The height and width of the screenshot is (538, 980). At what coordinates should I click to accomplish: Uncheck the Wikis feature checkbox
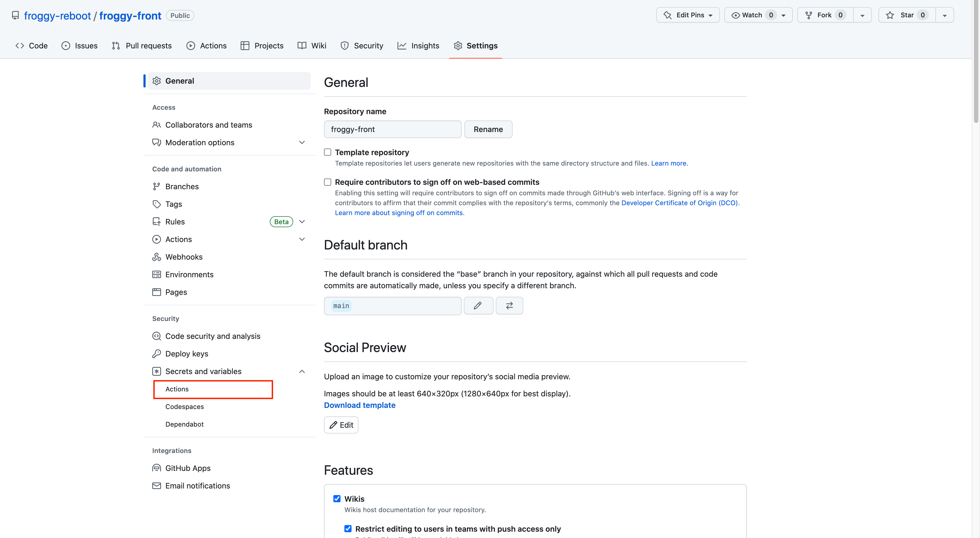point(337,499)
